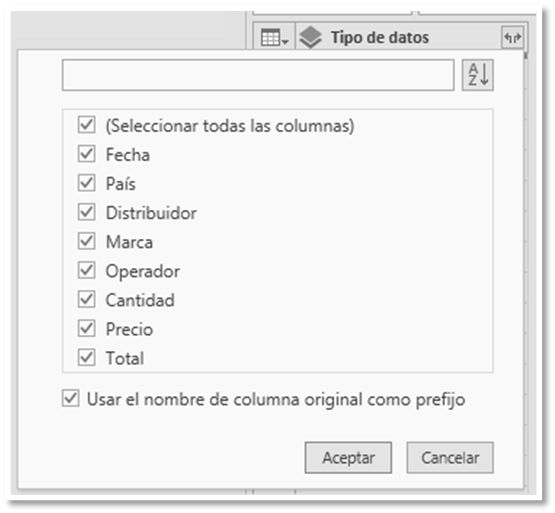Toggle the Distribuidor checkbox
The image size is (555, 513).
tap(86, 212)
